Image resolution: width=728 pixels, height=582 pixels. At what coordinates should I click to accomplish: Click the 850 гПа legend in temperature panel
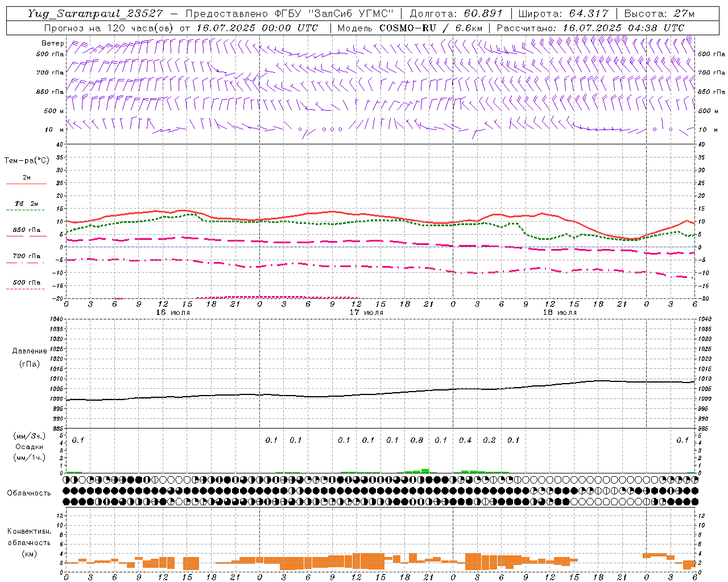[27, 230]
